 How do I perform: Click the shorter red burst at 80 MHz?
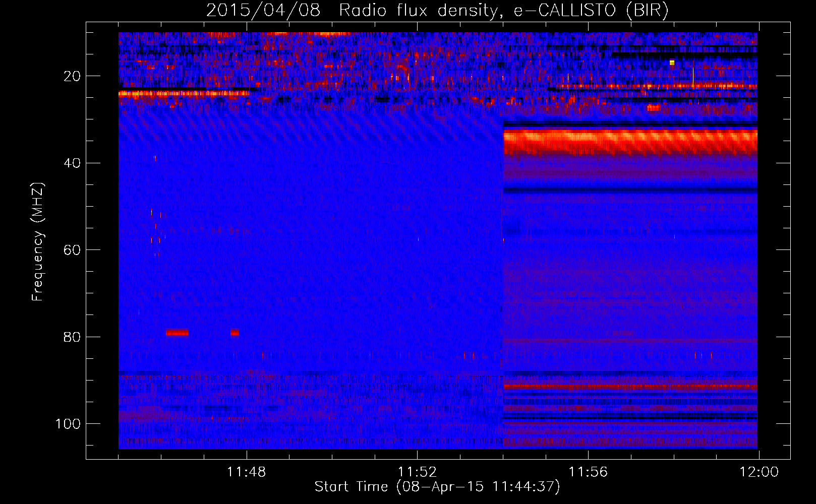pos(235,333)
